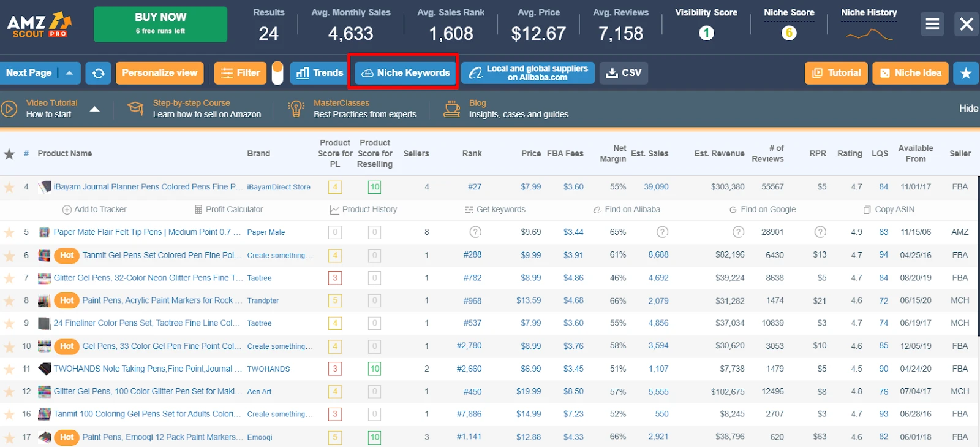
Task: Click the MasterClasses lightbulb icon
Action: [296, 109]
